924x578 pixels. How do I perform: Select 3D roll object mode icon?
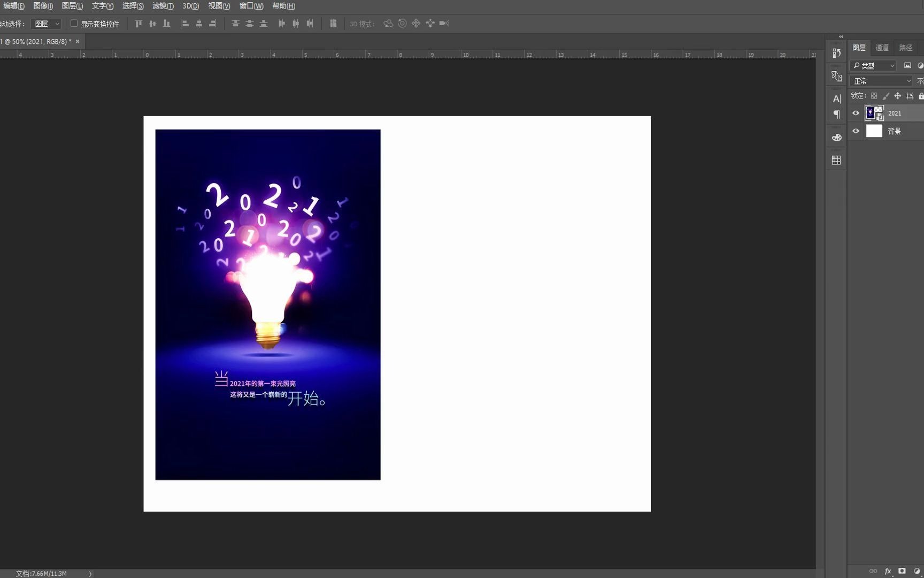(402, 24)
